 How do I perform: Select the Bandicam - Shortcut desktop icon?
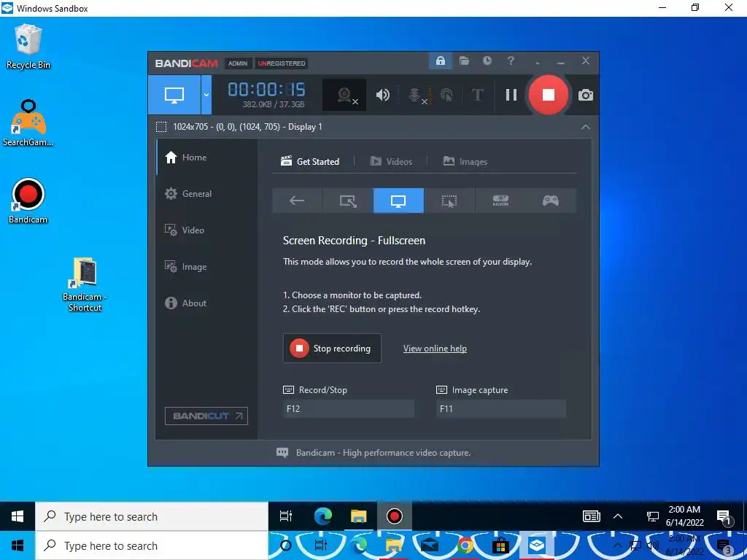85,285
